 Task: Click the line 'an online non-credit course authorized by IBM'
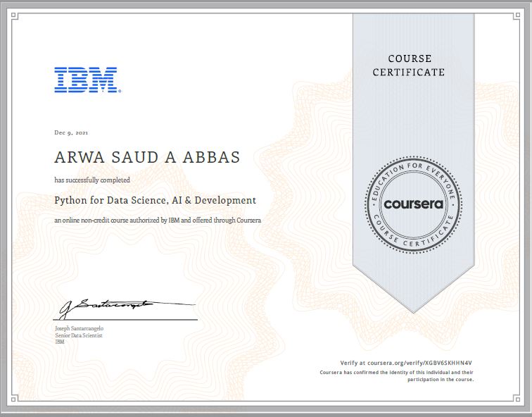pos(158,220)
